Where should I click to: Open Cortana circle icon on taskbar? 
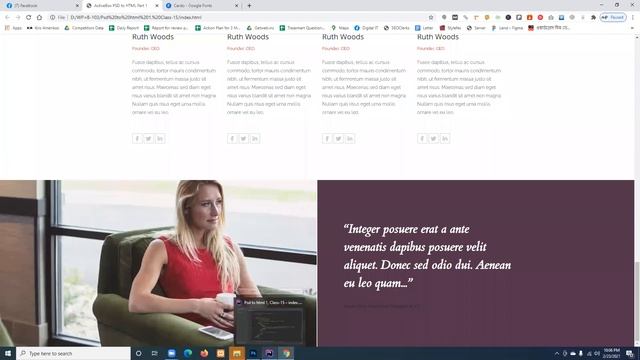point(138,353)
